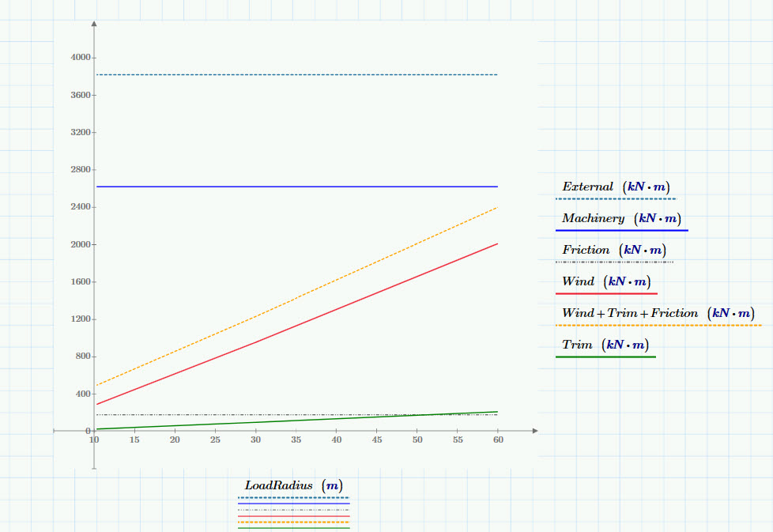Click the solid blue Machinery curve in plot
Viewport: 773px width, 532px height.
point(296,187)
